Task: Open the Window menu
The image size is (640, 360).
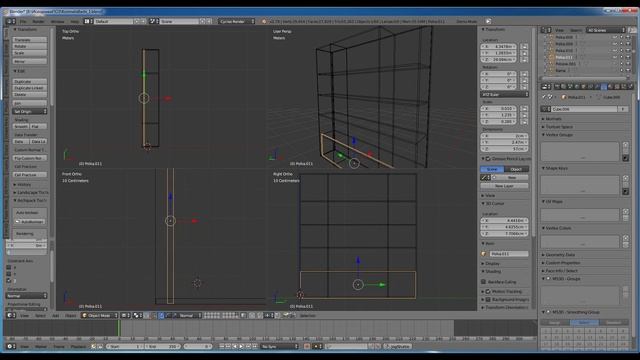Action: point(58,21)
